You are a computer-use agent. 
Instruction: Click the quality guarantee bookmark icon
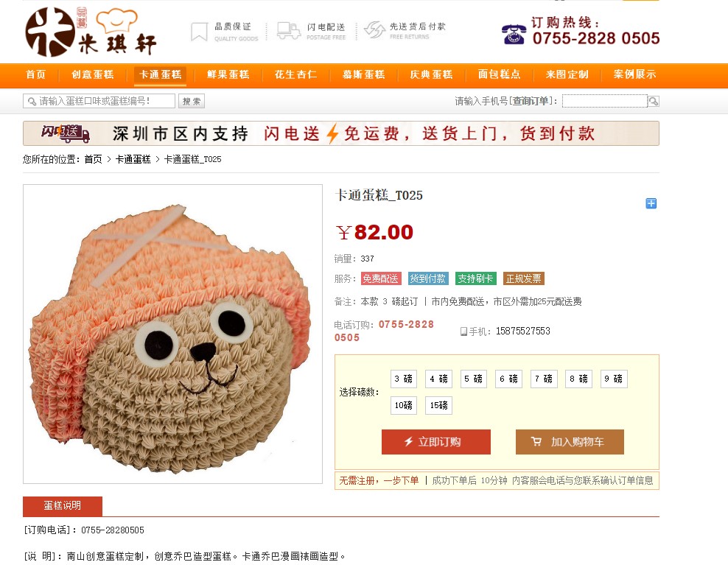pos(199,32)
